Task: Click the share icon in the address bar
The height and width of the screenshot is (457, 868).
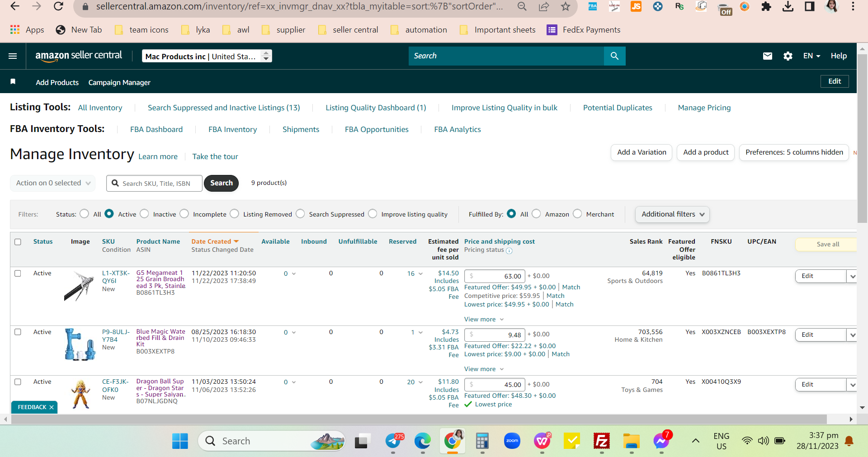Action: (543, 6)
